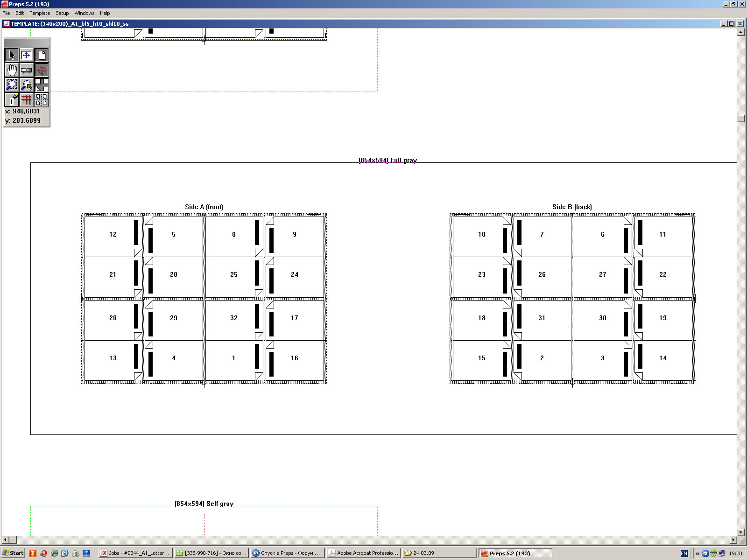This screenshot has height=560, width=747.
Task: Select the move (four-arrow) tool
Action: coord(27,56)
